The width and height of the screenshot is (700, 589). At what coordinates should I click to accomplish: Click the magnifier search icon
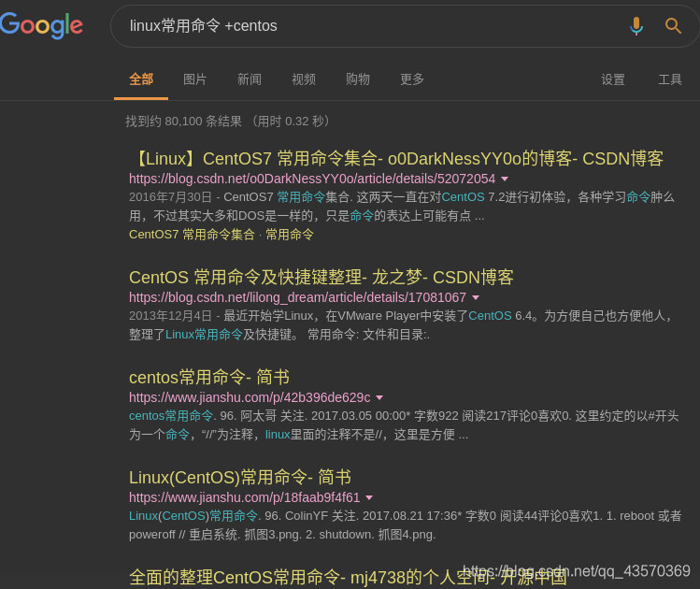pos(673,26)
